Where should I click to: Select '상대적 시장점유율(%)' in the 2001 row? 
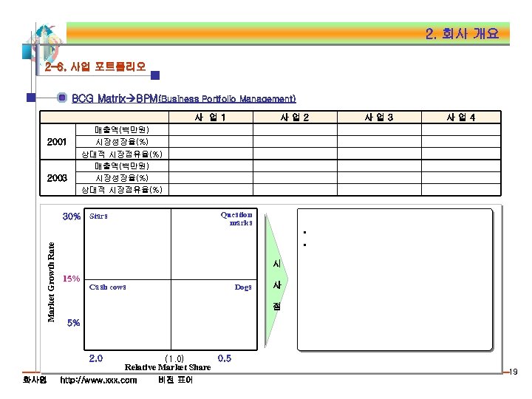tap(122, 154)
